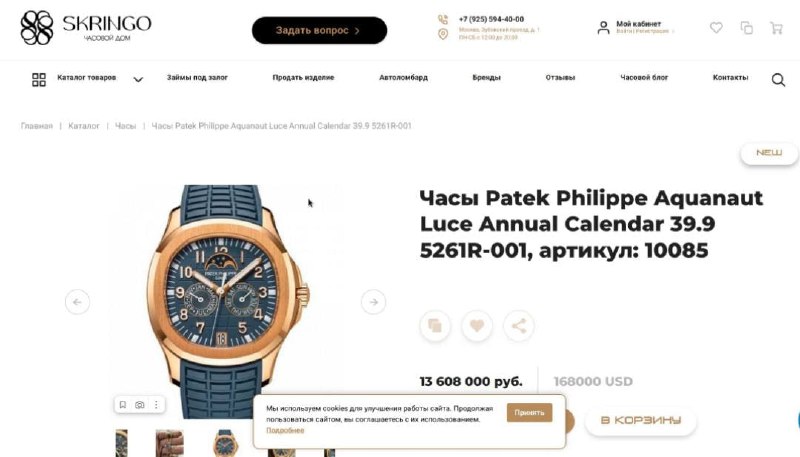Screen dimensions: 800x457
Task: Show next product image with right arrow
Action: click(373, 302)
